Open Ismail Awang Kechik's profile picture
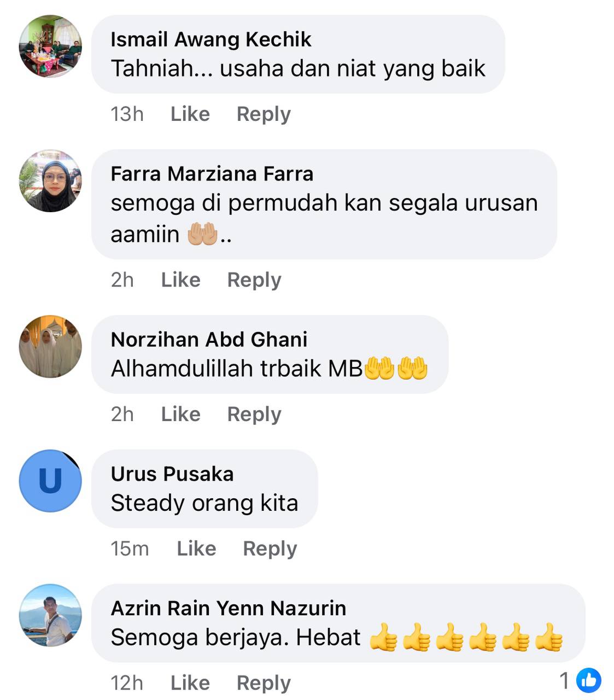This screenshot has width=614, height=700. click(50, 46)
